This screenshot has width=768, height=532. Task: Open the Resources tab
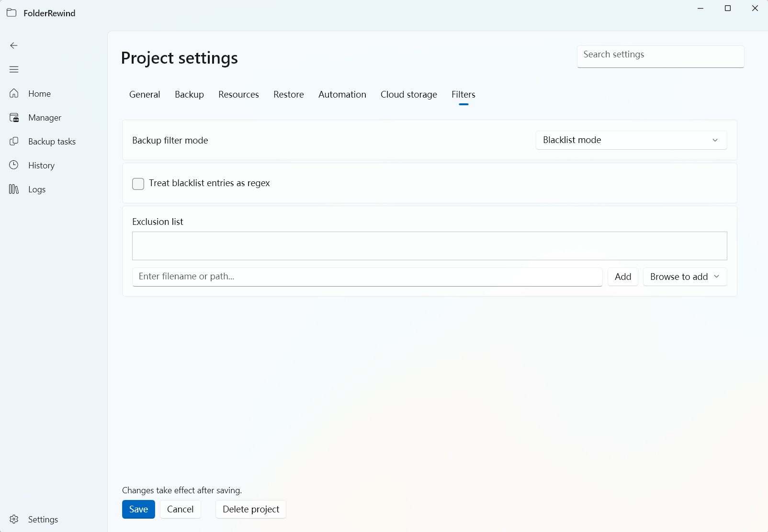pyautogui.click(x=238, y=94)
